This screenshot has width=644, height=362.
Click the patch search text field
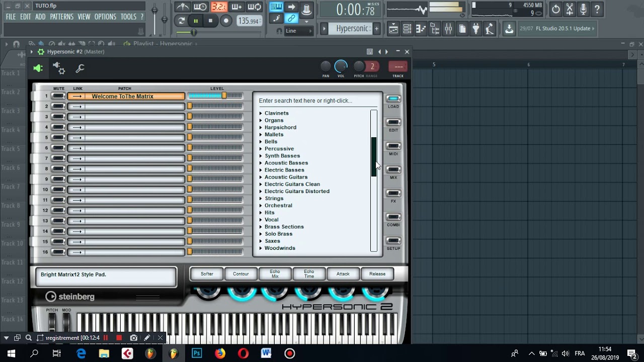(x=318, y=101)
